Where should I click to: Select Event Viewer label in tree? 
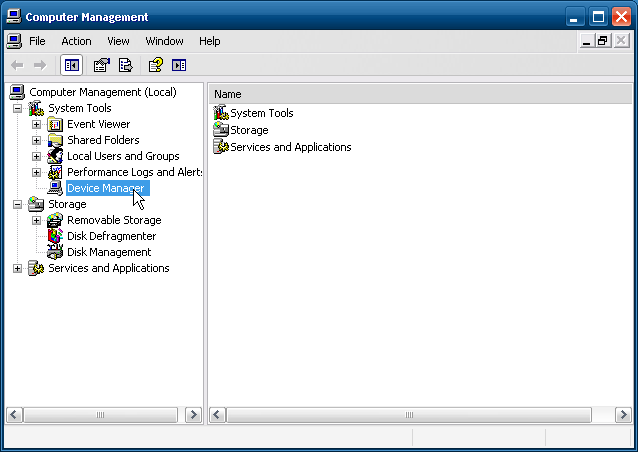(98, 124)
